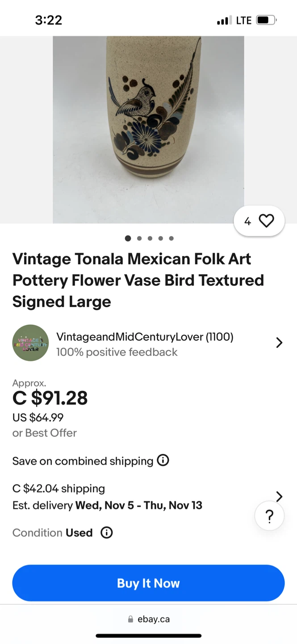This screenshot has height=644, width=297.
Task: Go to third image dot
Action: [x=150, y=238]
